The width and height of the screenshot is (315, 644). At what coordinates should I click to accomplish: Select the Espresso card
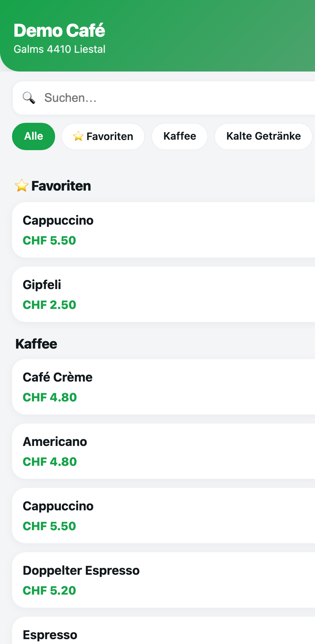[163, 631]
